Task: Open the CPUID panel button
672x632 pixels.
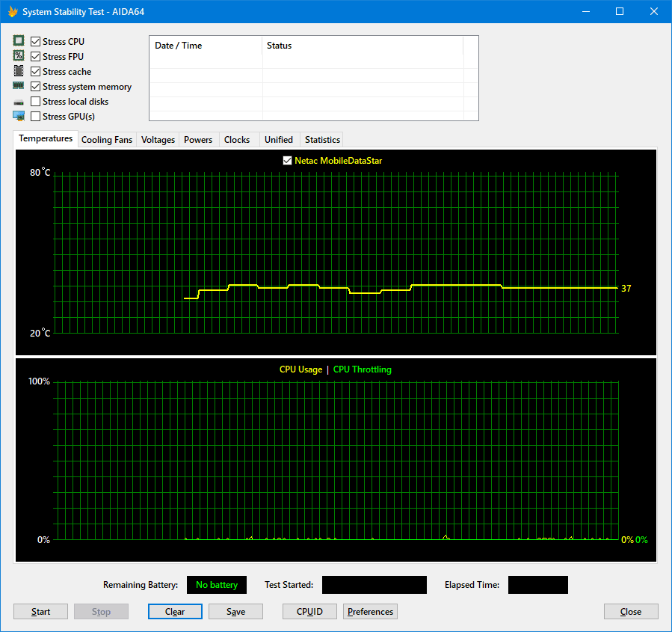Action: pyautogui.click(x=309, y=612)
